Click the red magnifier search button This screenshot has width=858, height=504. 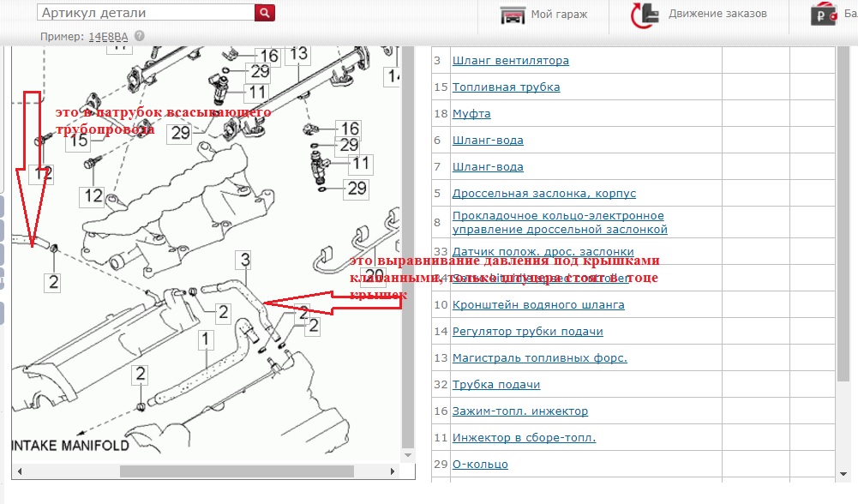click(265, 13)
